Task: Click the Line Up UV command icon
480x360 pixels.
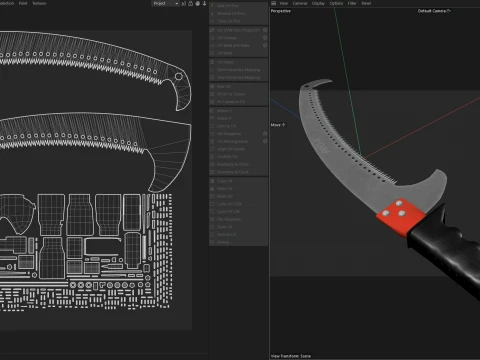Action: (212, 126)
